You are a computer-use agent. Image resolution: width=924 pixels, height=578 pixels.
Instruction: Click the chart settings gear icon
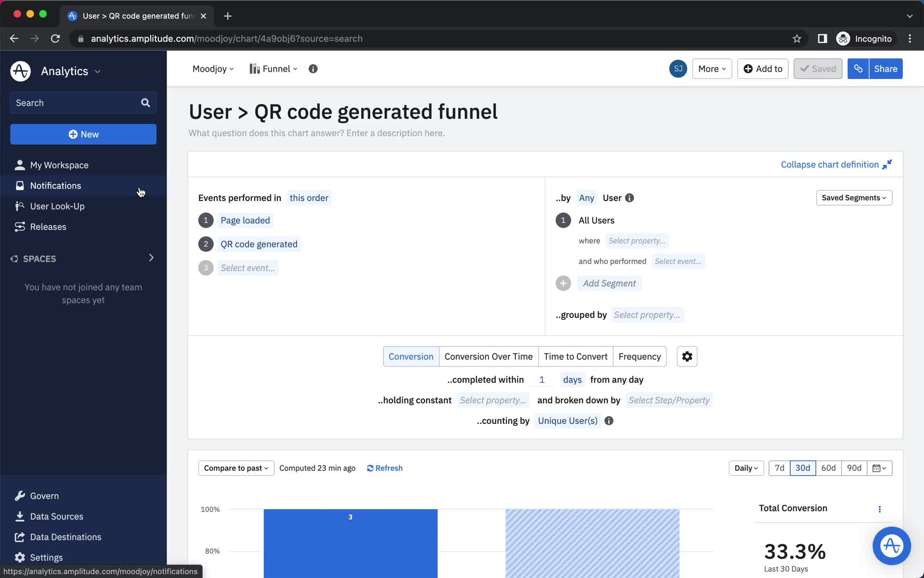[687, 356]
